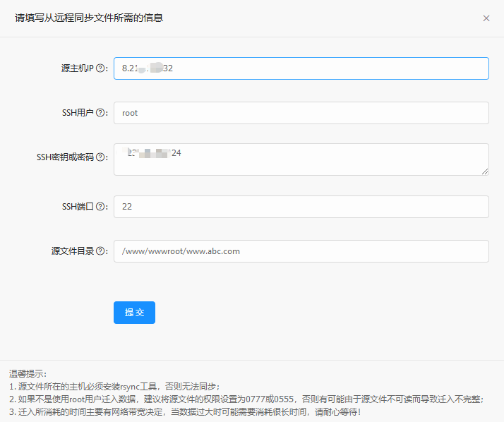Click inside the SSH密钥或密码 text area
The width and height of the screenshot is (504, 422).
coord(301,160)
